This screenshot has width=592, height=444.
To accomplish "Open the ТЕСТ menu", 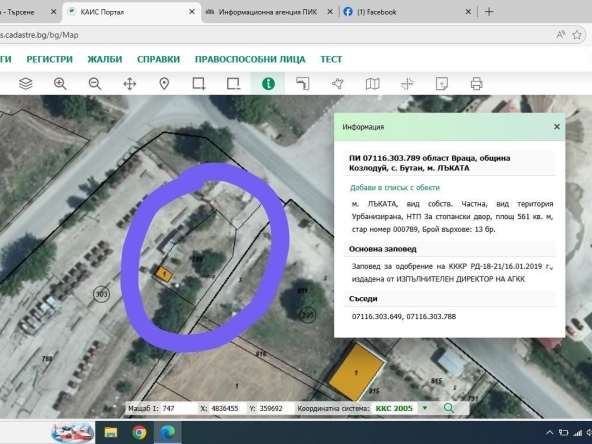I will 331,59.
